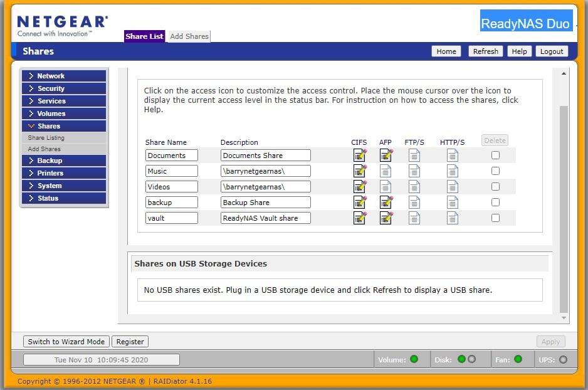Screen dimensions: 588x390
Task: Open CIFS access settings for Videos share
Action: click(360, 187)
